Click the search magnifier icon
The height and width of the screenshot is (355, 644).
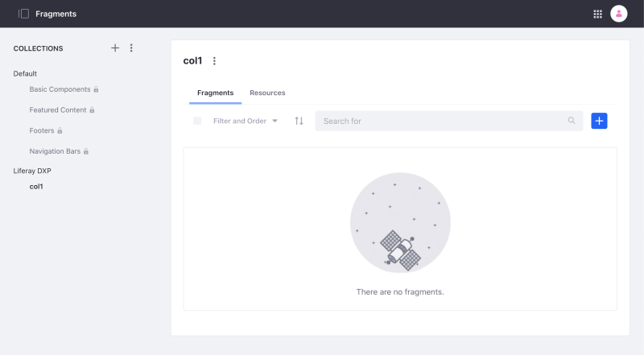[x=572, y=121]
